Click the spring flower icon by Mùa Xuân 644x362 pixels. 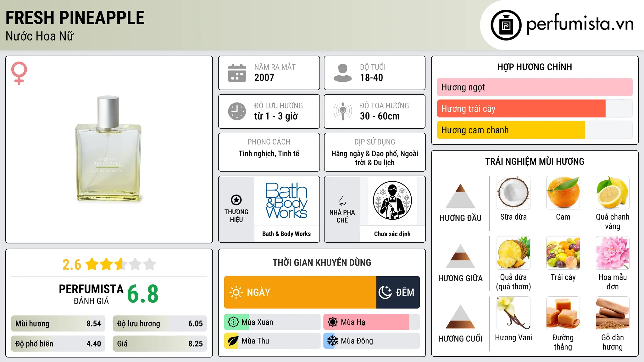[233, 322]
